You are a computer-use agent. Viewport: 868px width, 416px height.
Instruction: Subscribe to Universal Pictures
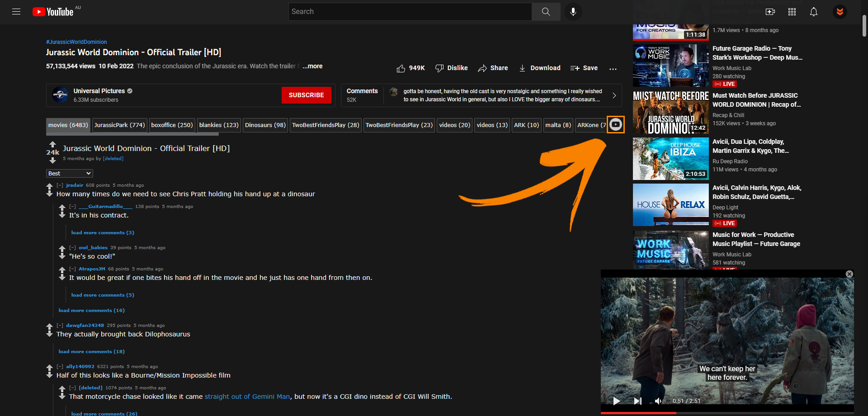[307, 95]
